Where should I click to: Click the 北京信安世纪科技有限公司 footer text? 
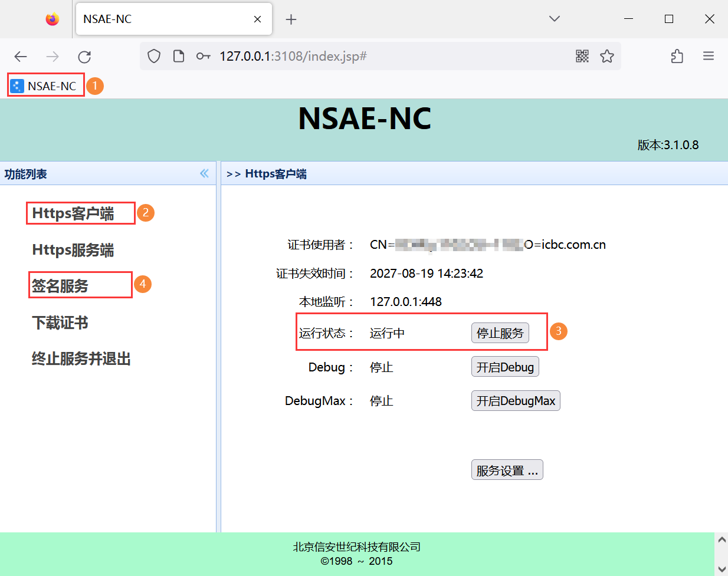pos(357,547)
